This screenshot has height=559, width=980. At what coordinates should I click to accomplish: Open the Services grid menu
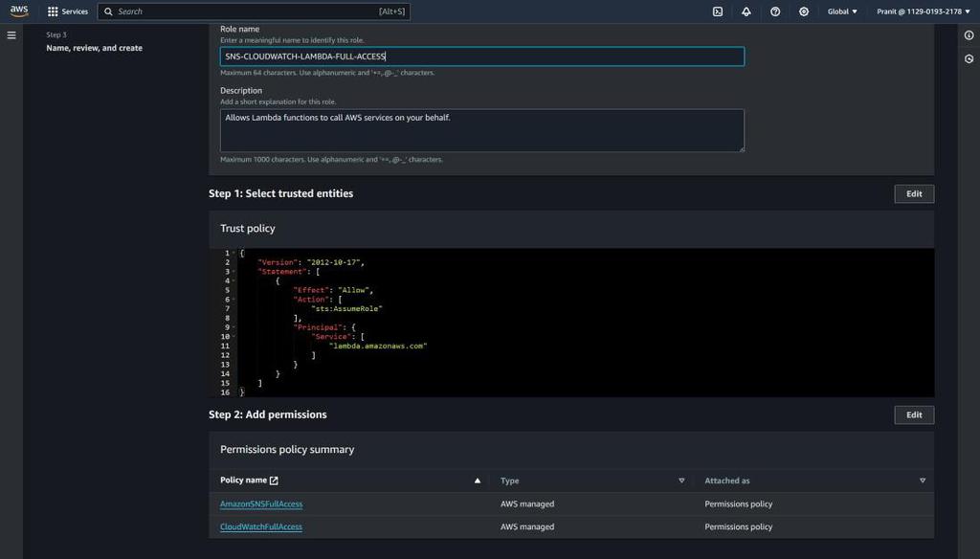67,11
